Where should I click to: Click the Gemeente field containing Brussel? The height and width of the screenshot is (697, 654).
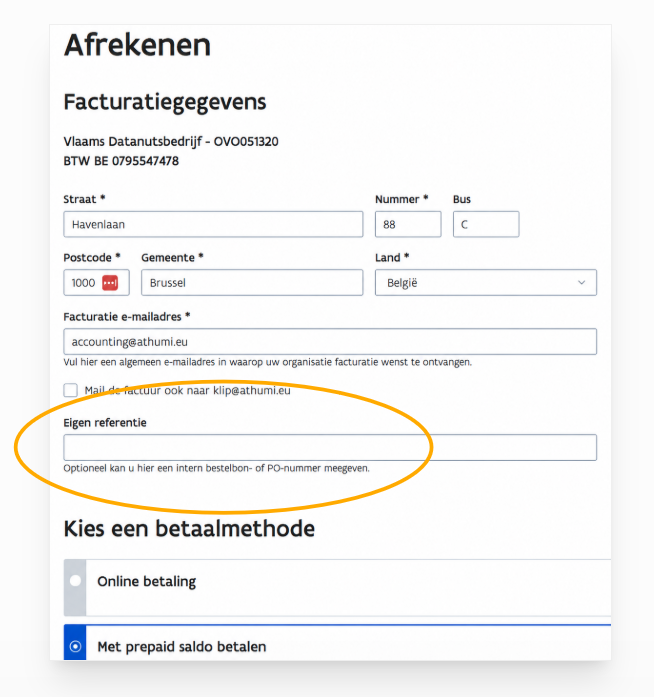252,282
